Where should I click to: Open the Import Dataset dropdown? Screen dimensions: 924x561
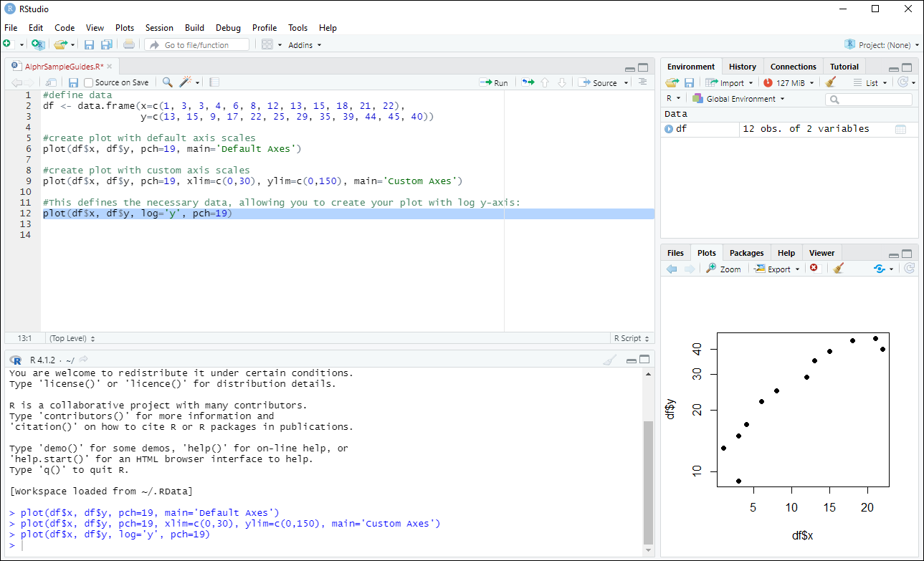729,82
